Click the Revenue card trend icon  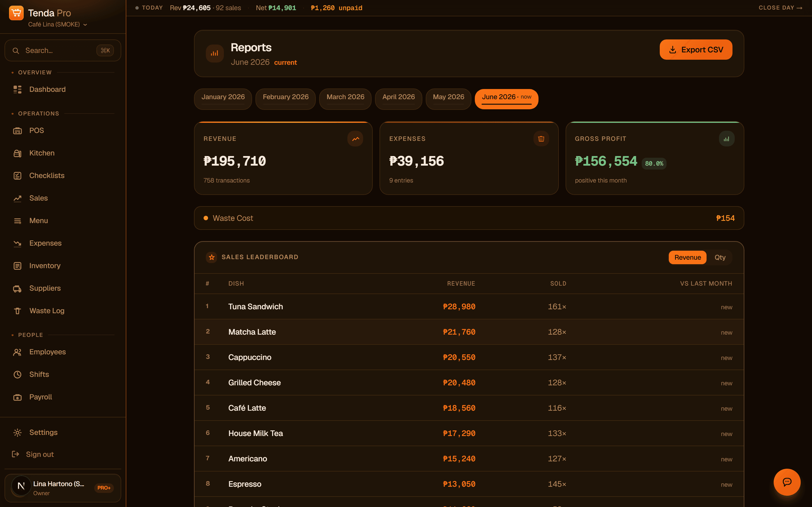point(355,139)
